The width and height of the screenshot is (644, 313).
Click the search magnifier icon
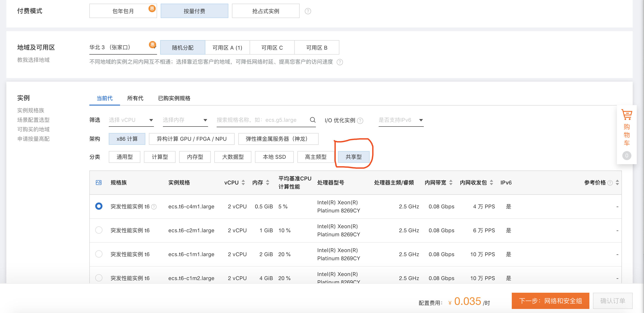point(313,120)
